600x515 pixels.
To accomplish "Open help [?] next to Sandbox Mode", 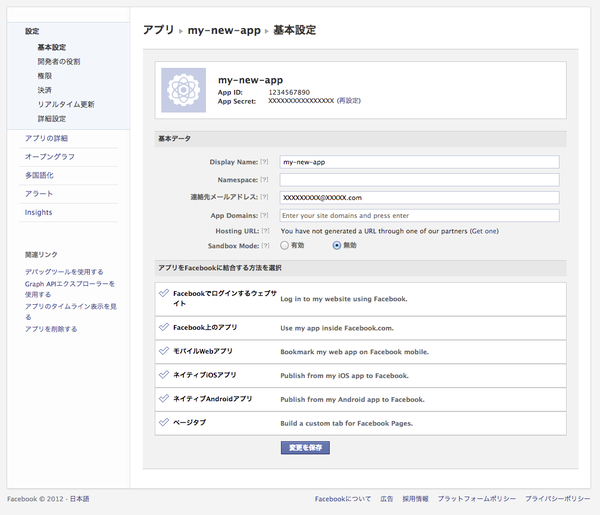I will [x=265, y=246].
